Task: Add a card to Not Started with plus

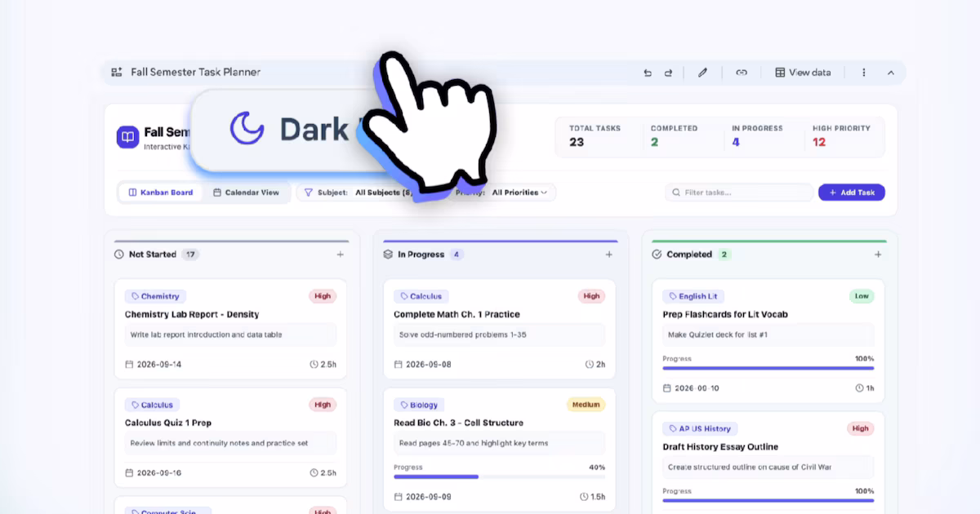Action: [341, 255]
